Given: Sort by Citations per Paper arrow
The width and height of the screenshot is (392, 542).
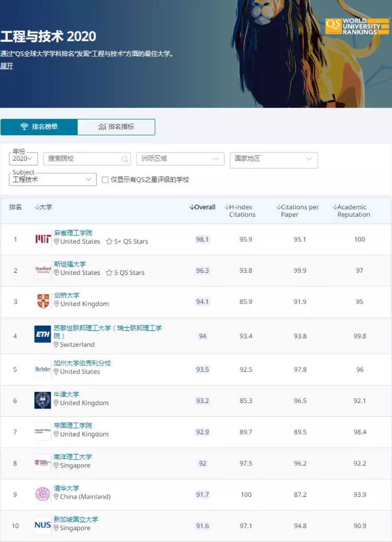Looking at the screenshot, I should click(278, 207).
